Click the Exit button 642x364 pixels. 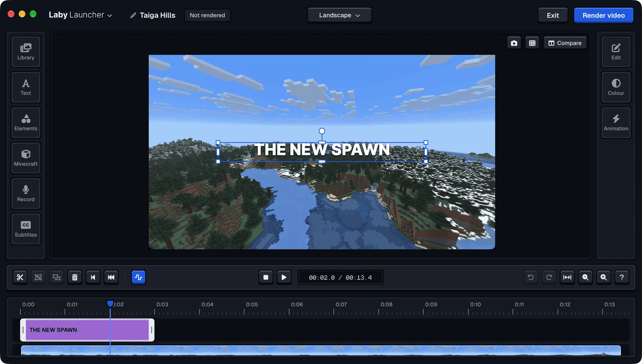[553, 15]
